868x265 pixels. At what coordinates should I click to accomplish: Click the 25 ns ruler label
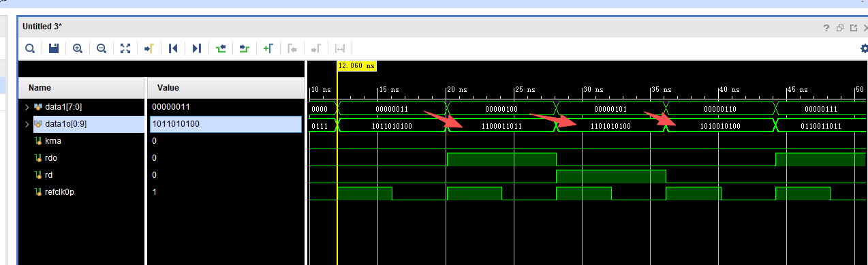click(525, 89)
